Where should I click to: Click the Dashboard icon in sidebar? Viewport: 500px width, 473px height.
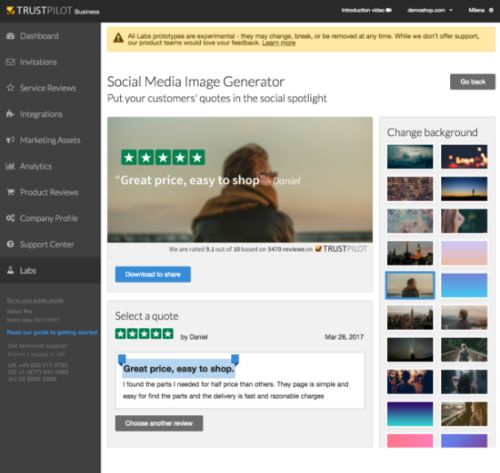(10, 36)
